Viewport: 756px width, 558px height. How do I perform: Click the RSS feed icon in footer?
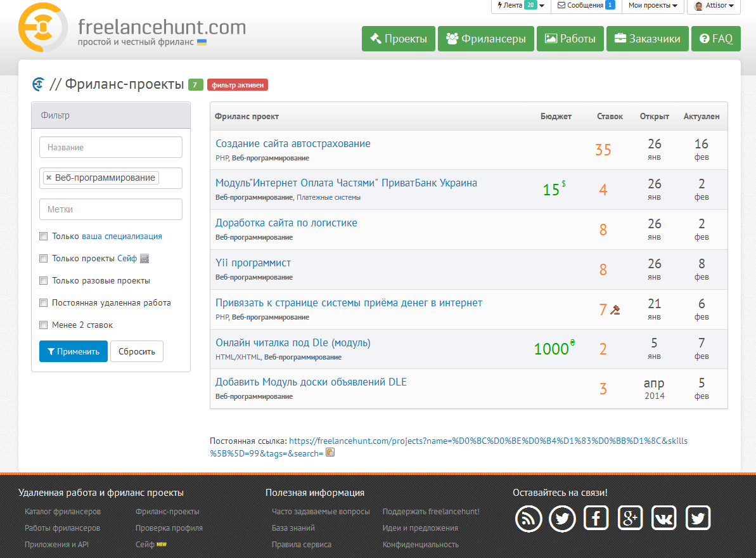point(529,519)
